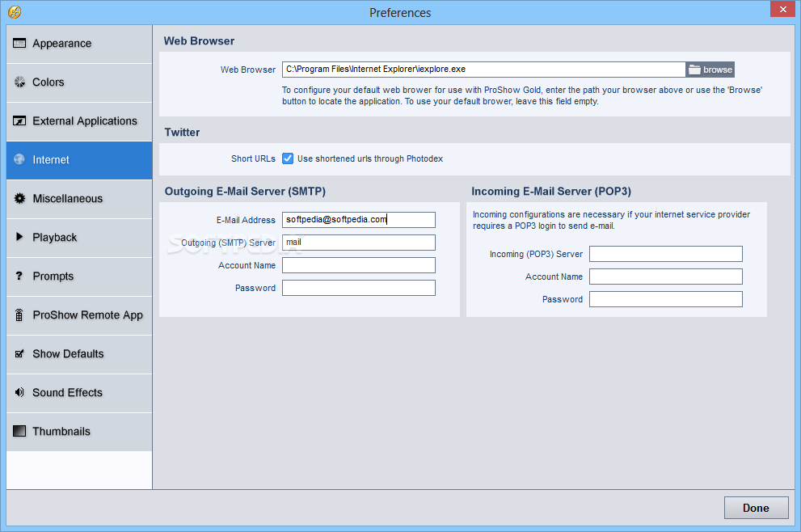
Task: Click the 'Web Browser' section heading
Action: point(199,41)
